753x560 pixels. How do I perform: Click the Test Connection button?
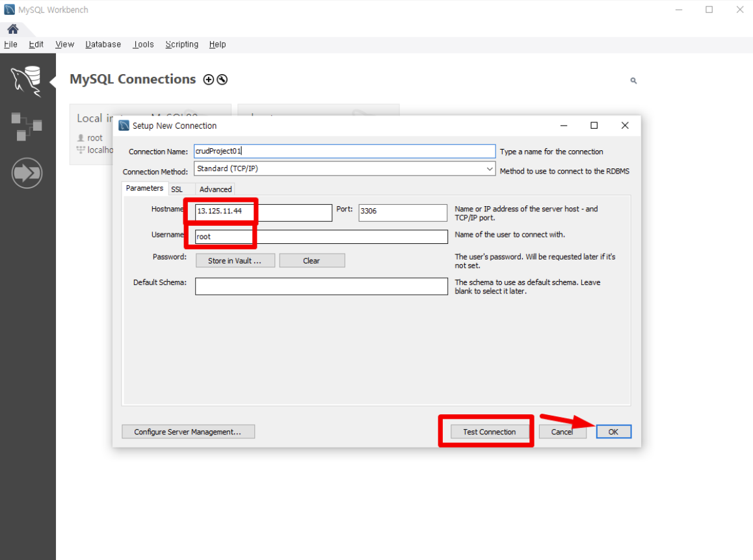coord(490,432)
